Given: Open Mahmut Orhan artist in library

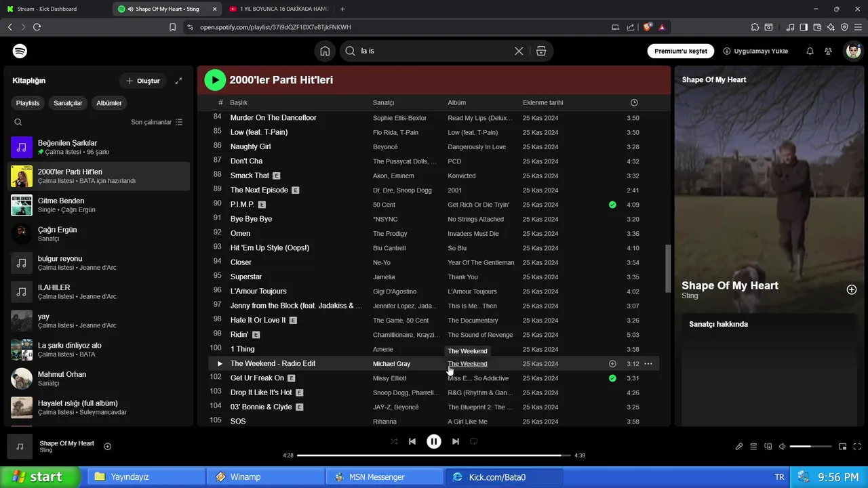Looking at the screenshot, I should (x=100, y=378).
